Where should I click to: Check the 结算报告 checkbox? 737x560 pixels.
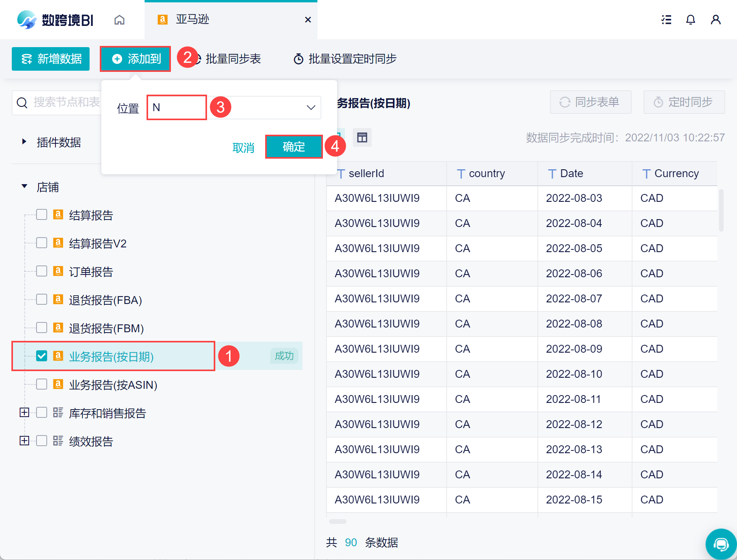coord(42,214)
